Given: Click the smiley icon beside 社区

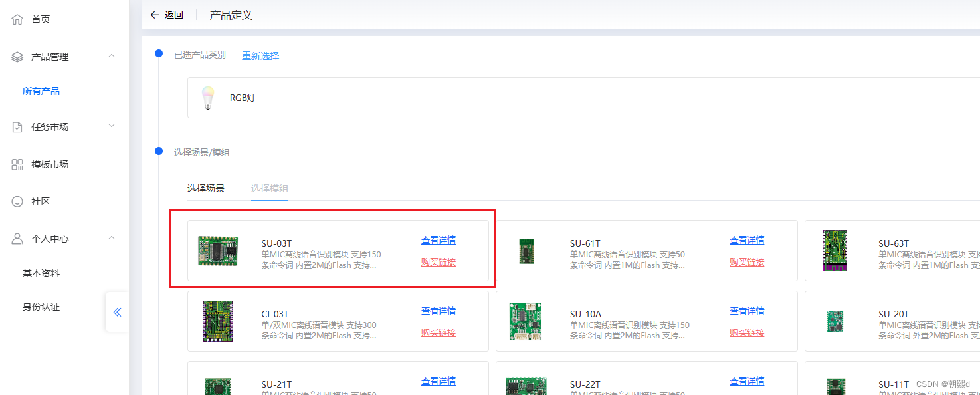Looking at the screenshot, I should tap(18, 201).
